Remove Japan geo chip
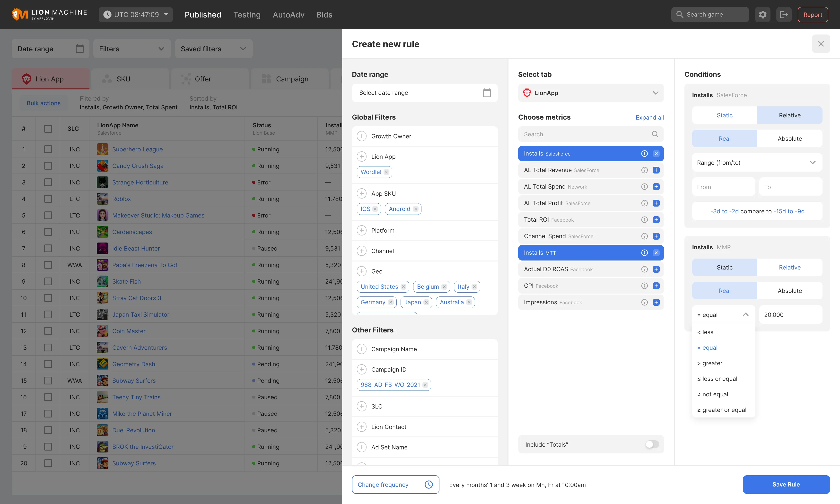The height and width of the screenshot is (504, 840). tap(426, 302)
